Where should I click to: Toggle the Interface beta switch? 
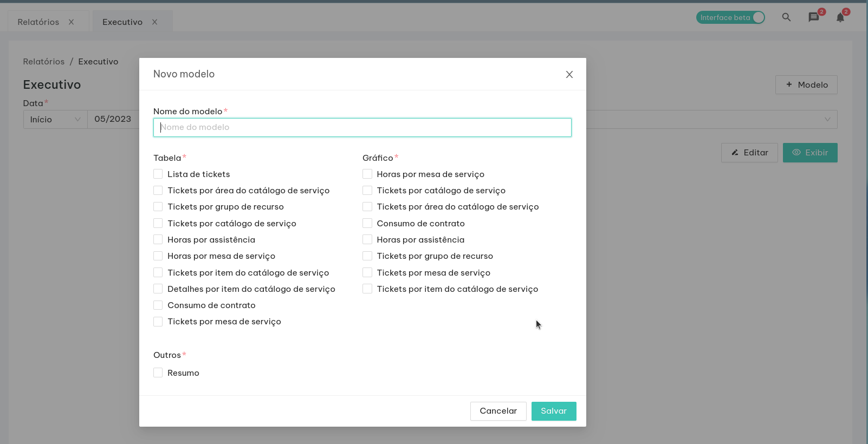pyautogui.click(x=730, y=17)
